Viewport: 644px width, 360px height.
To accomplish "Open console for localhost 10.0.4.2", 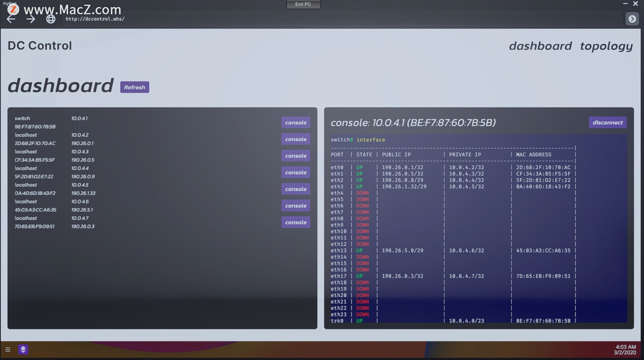I will 296,139.
